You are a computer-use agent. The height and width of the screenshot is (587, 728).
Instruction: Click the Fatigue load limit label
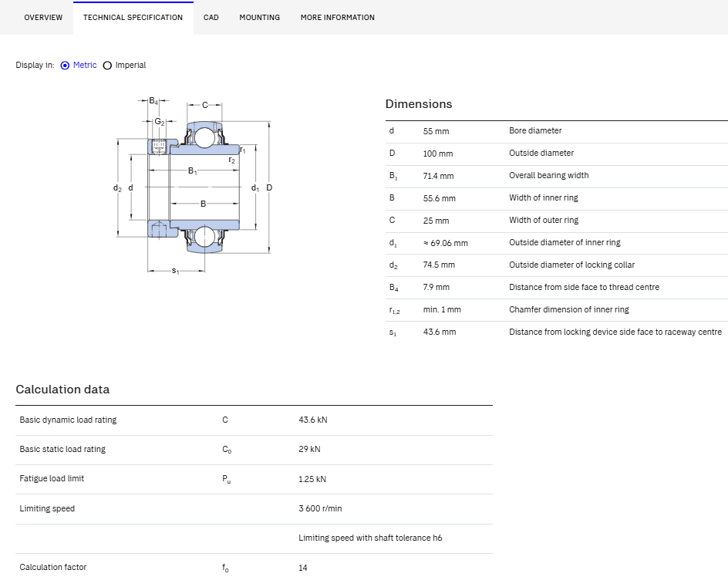click(x=52, y=478)
